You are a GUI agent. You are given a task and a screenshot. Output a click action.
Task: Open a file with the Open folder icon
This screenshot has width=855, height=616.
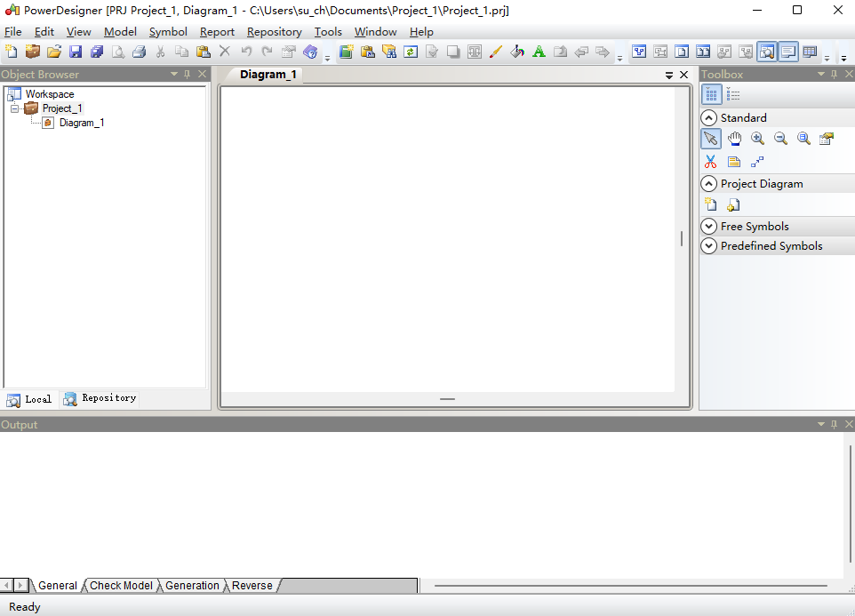(x=54, y=52)
